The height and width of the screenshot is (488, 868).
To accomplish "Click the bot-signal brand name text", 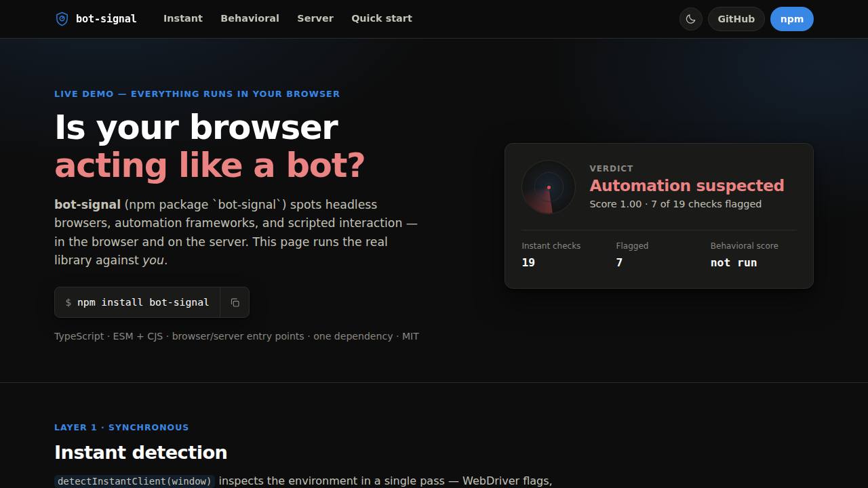I will click(106, 19).
